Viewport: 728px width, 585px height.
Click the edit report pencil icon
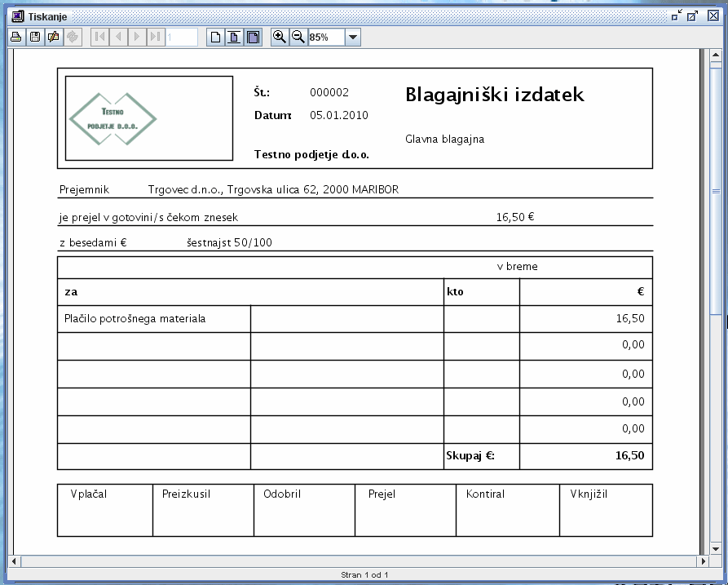(54, 37)
